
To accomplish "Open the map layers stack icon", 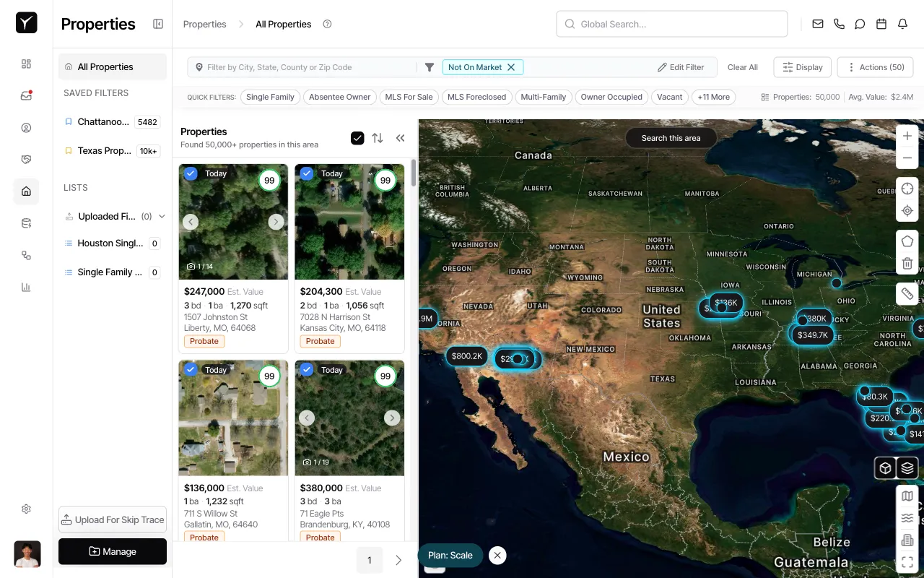I will click(x=907, y=468).
